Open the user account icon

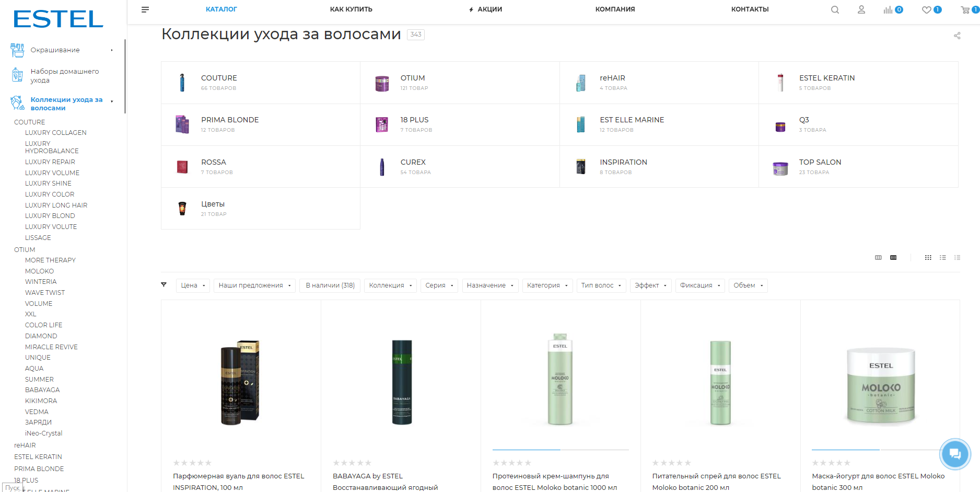click(861, 9)
